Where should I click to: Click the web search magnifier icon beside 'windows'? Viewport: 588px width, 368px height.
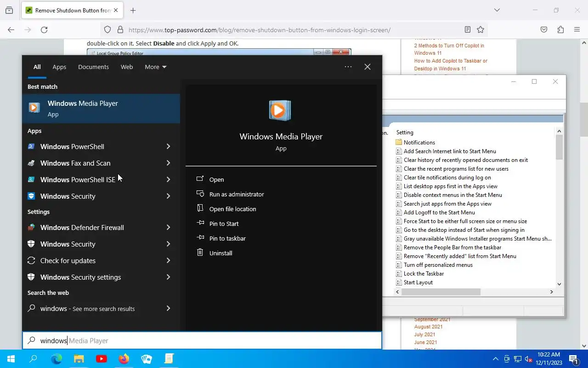[31, 308]
